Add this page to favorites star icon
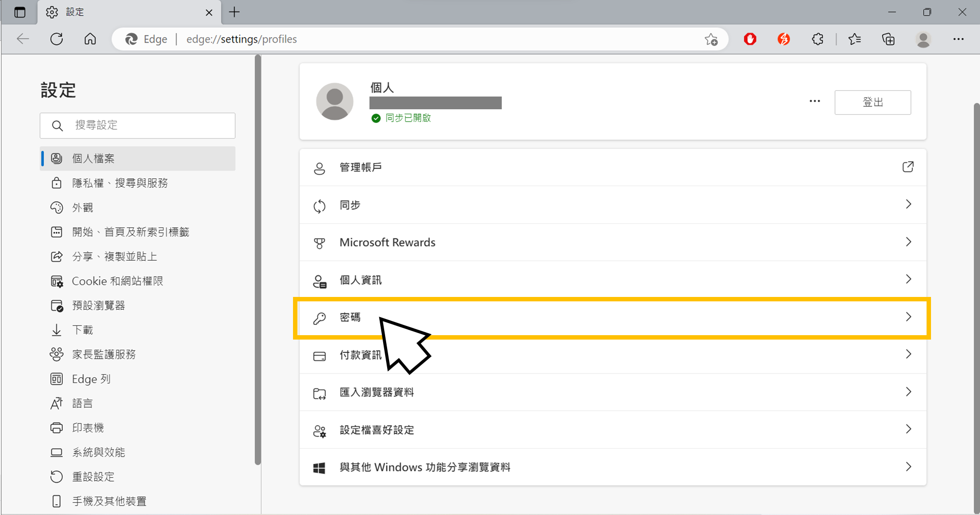This screenshot has width=980, height=515. pos(711,39)
